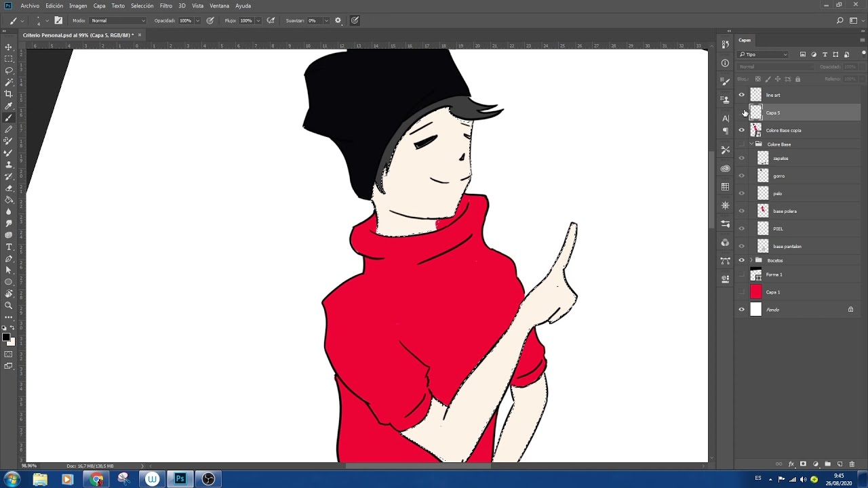This screenshot has width=868, height=488.
Task: Select the Type tool
Action: 9,247
